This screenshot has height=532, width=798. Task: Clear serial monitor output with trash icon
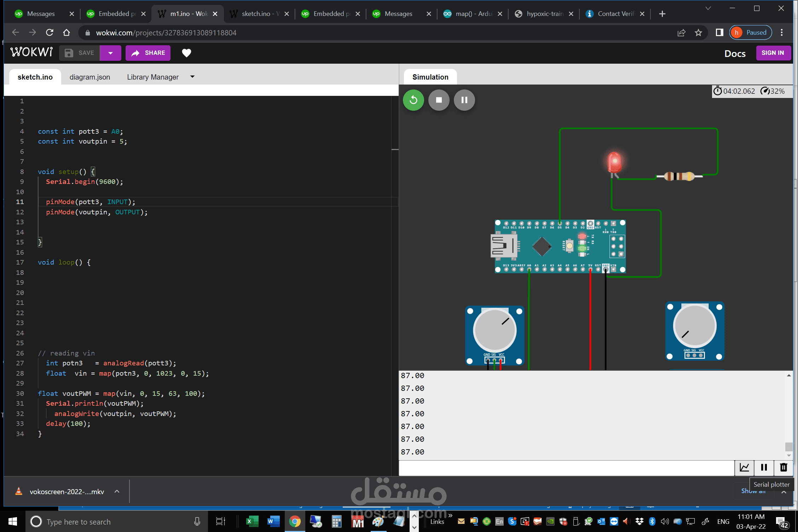tap(783, 468)
